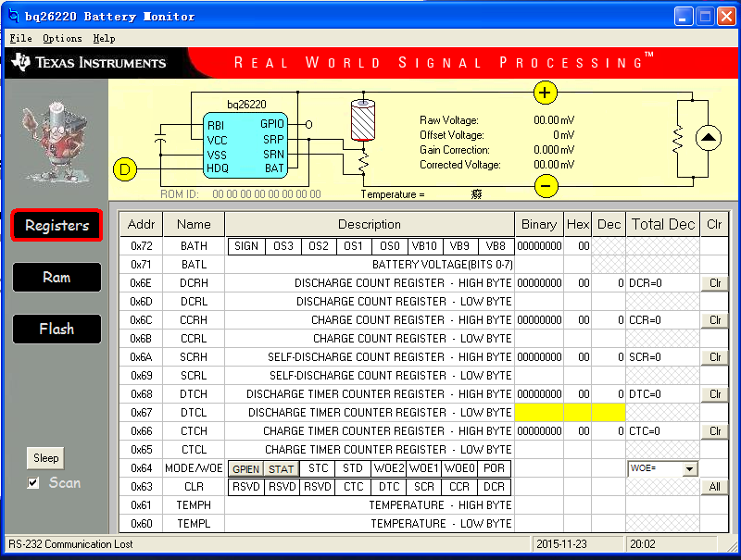Click the load resistor symbol at right

click(678, 139)
